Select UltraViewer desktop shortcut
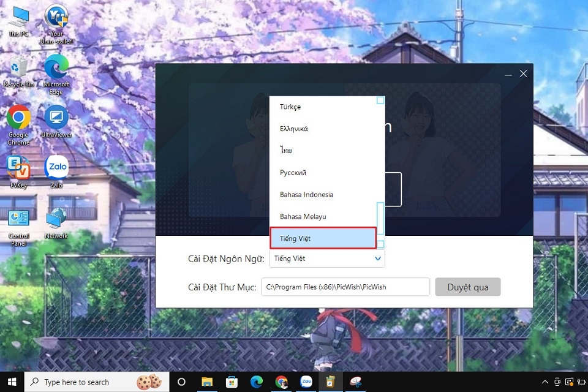588x392 pixels. click(56, 121)
